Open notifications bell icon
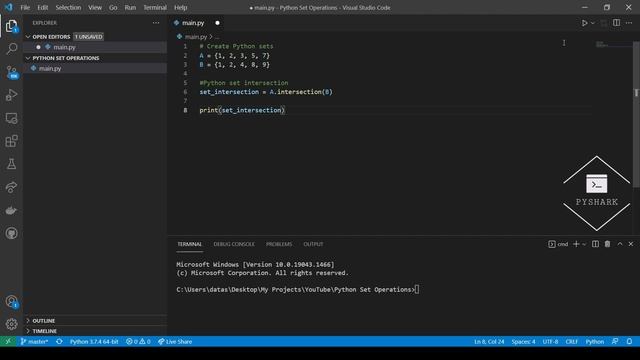Screen dimensions: 640x360 point(629,342)
